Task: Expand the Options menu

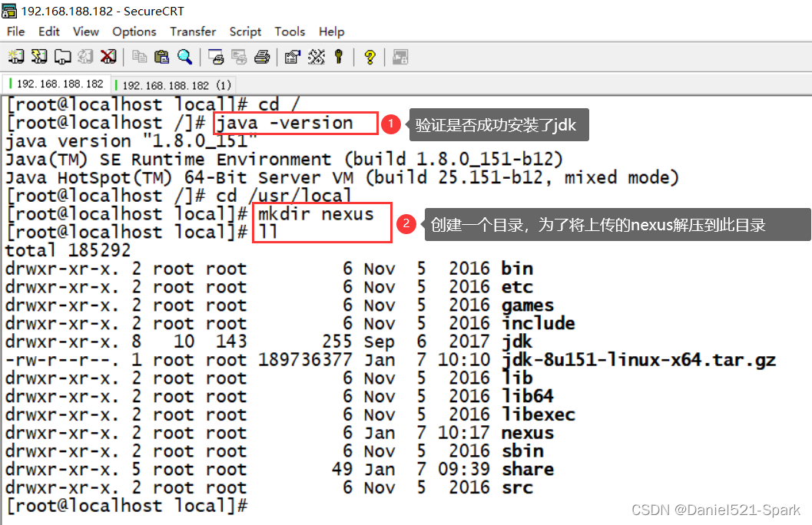Action: (134, 31)
